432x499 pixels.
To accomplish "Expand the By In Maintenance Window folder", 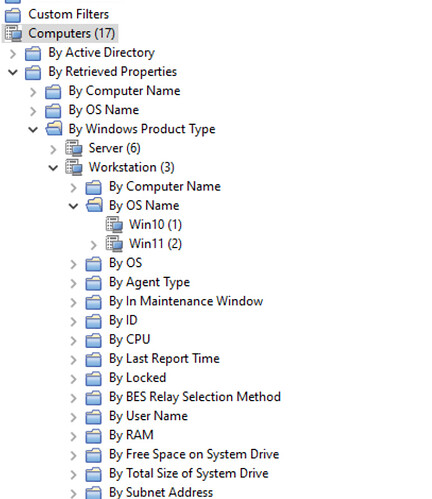I will point(73,303).
